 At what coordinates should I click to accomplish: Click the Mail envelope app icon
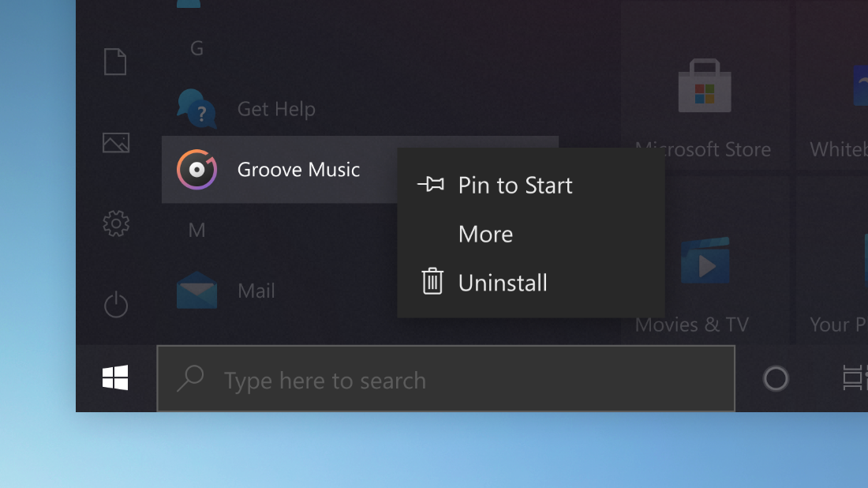tap(196, 291)
